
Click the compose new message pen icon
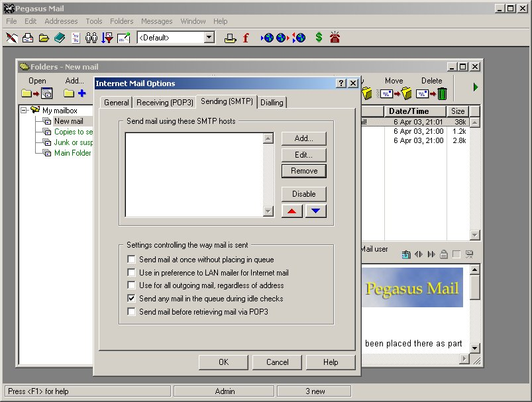click(11, 38)
